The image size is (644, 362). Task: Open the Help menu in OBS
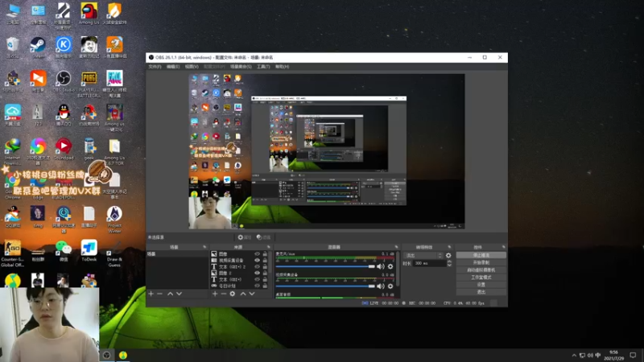[x=283, y=67]
